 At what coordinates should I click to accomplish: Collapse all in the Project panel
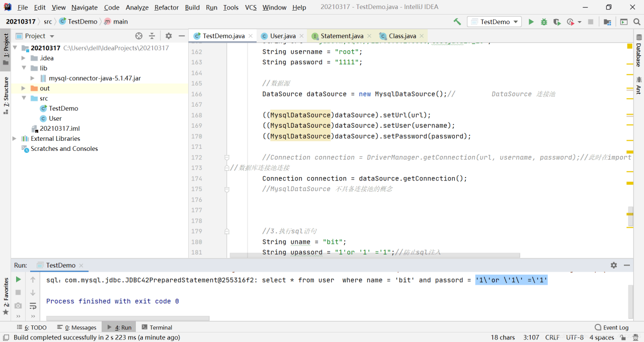coord(152,36)
